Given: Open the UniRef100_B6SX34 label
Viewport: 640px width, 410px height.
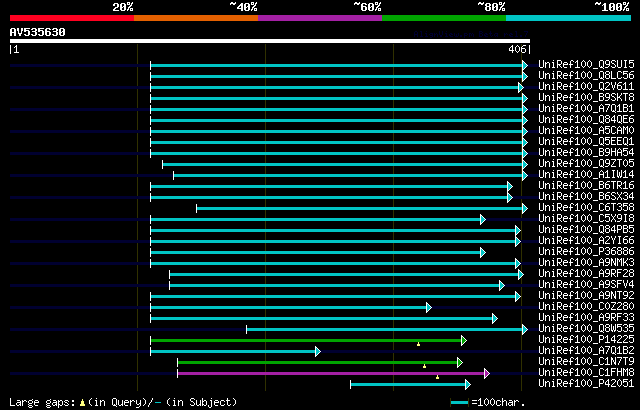Looking at the screenshot, I should click(586, 197).
